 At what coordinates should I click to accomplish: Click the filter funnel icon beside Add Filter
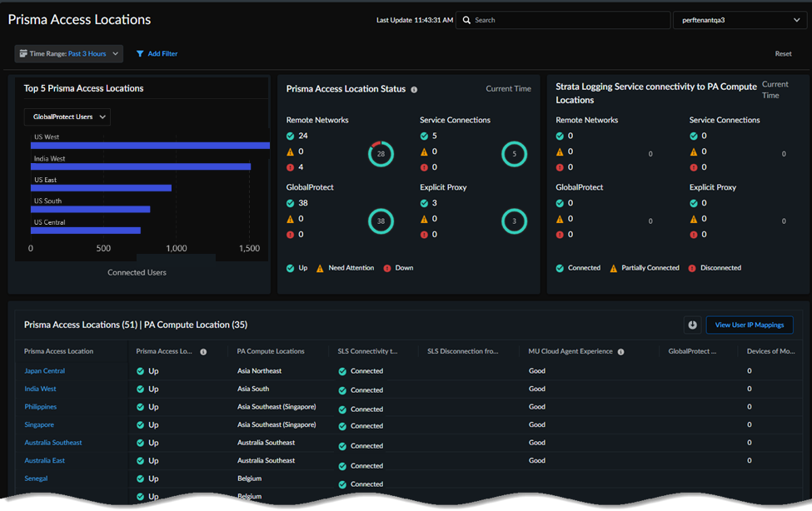[x=140, y=54]
